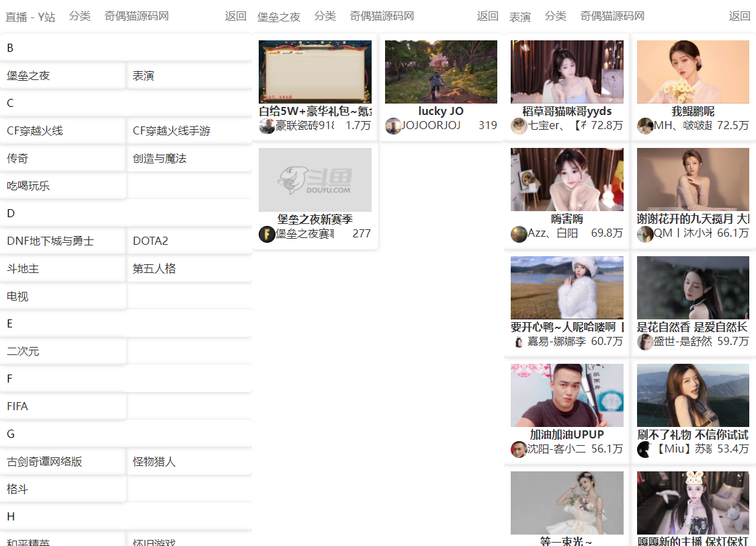The height and width of the screenshot is (546, 756).
Task: Open the 嗨害嗨 stream thumbnail
Action: [x=567, y=180]
